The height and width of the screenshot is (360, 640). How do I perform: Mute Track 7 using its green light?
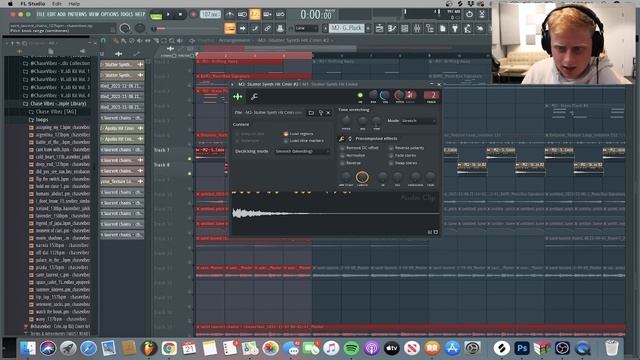(x=189, y=158)
